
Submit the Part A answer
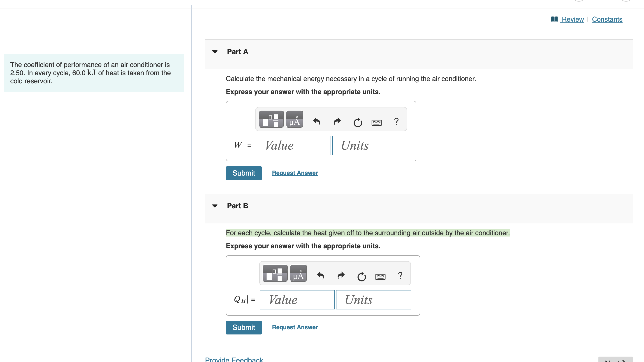click(x=244, y=173)
